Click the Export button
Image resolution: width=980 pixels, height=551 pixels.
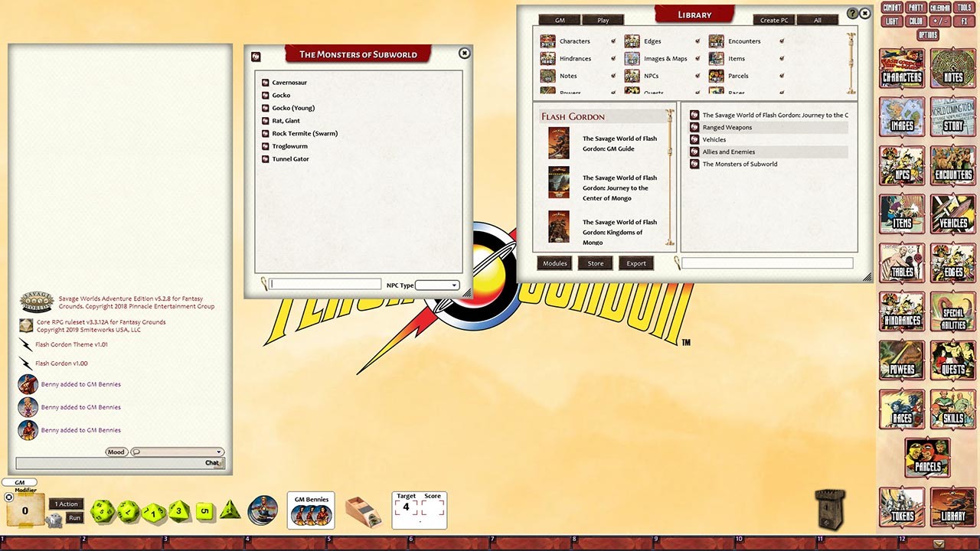click(x=635, y=263)
